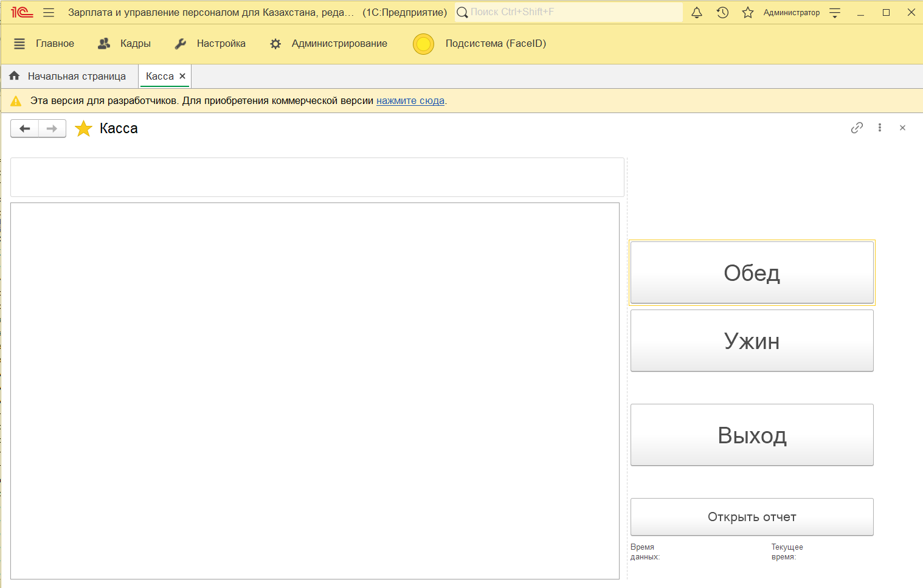Viewport: 923px width, 588px height.
Task: Open favorites star in title bar
Action: (x=748, y=12)
